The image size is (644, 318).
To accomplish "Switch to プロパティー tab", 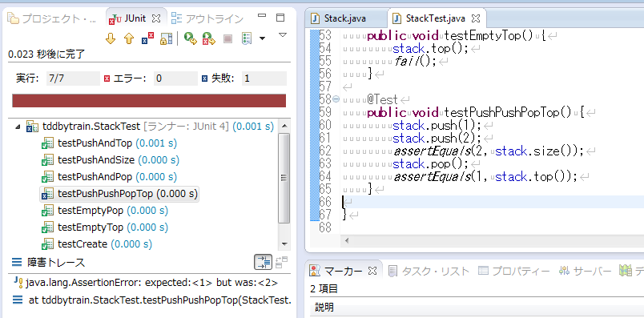I will pyautogui.click(x=514, y=271).
